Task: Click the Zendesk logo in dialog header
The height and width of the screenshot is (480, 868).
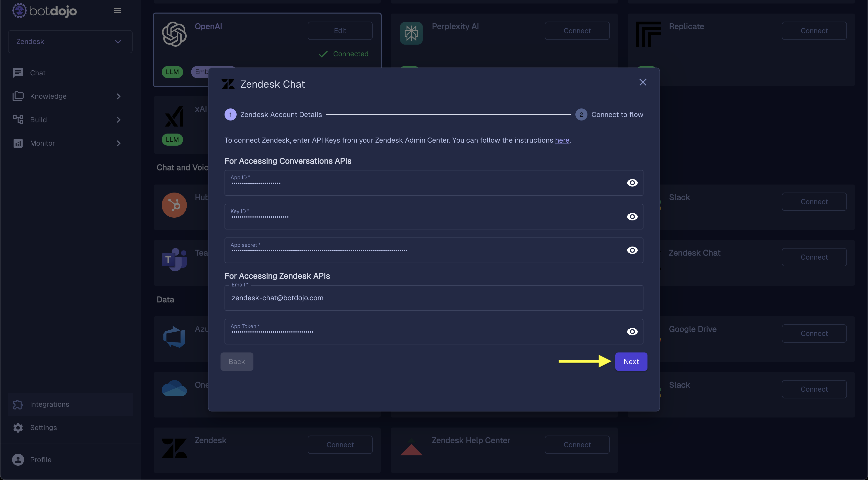Action: click(x=228, y=84)
